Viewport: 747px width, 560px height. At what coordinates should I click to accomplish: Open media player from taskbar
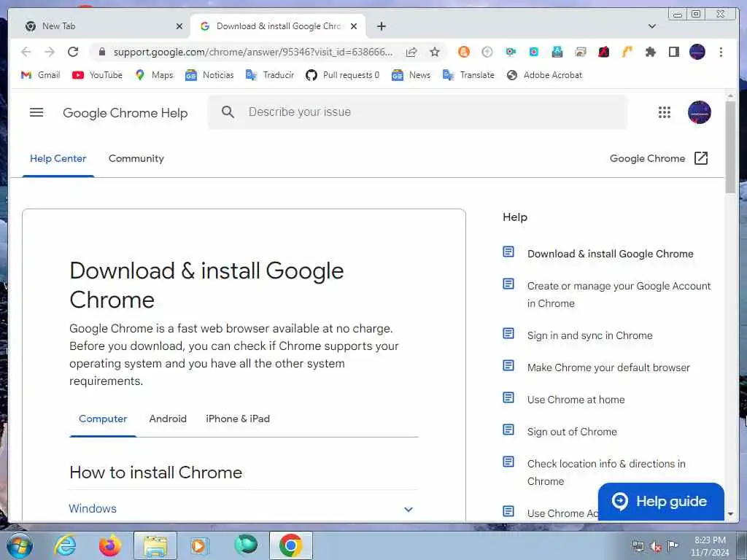tap(198, 545)
